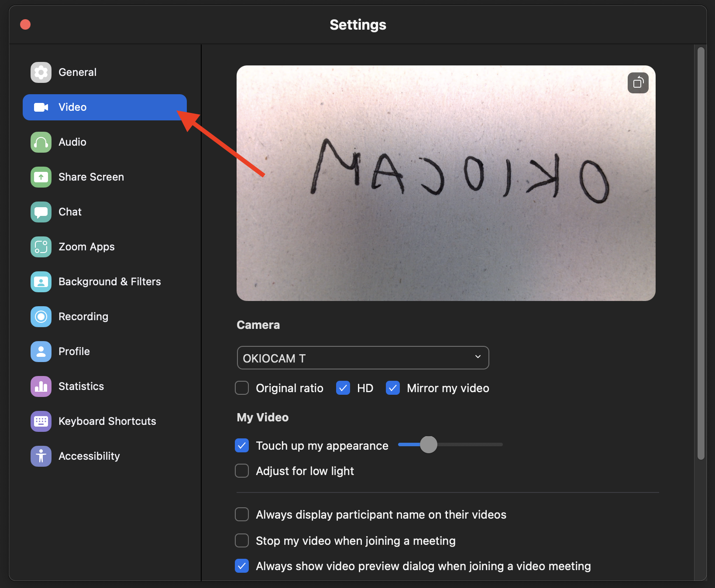This screenshot has width=715, height=588.
Task: Click the Camera section heading
Action: (258, 325)
